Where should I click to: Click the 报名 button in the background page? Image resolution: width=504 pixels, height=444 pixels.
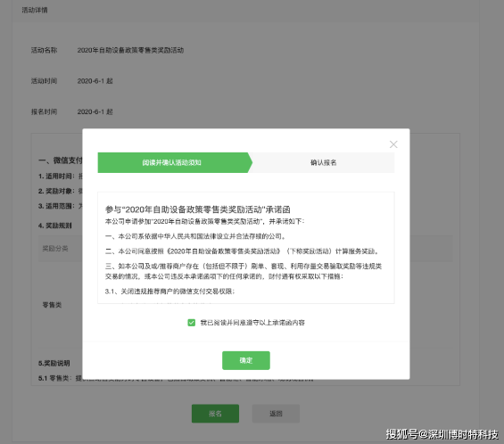[x=215, y=414]
